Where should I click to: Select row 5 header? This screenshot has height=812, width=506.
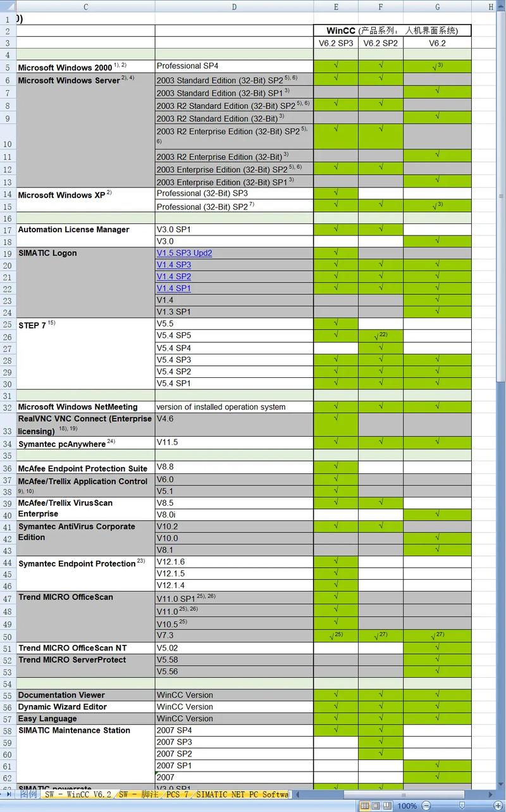pos(8,67)
